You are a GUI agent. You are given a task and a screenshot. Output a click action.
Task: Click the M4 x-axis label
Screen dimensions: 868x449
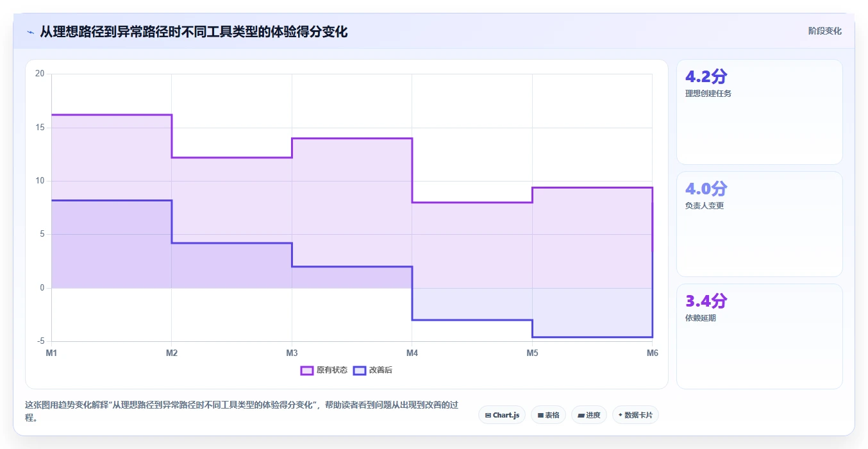(412, 353)
